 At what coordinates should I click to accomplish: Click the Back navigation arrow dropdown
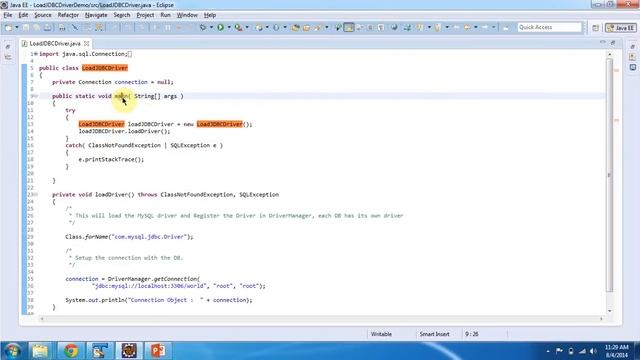coord(476,27)
